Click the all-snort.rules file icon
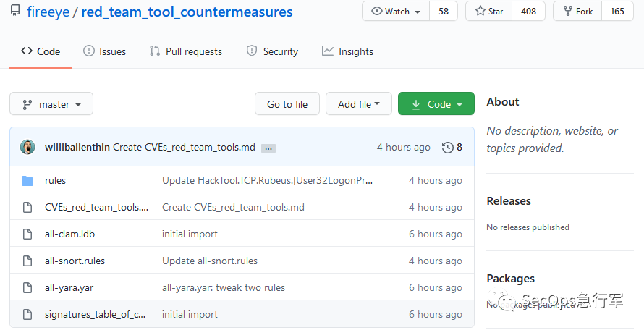 click(27, 261)
